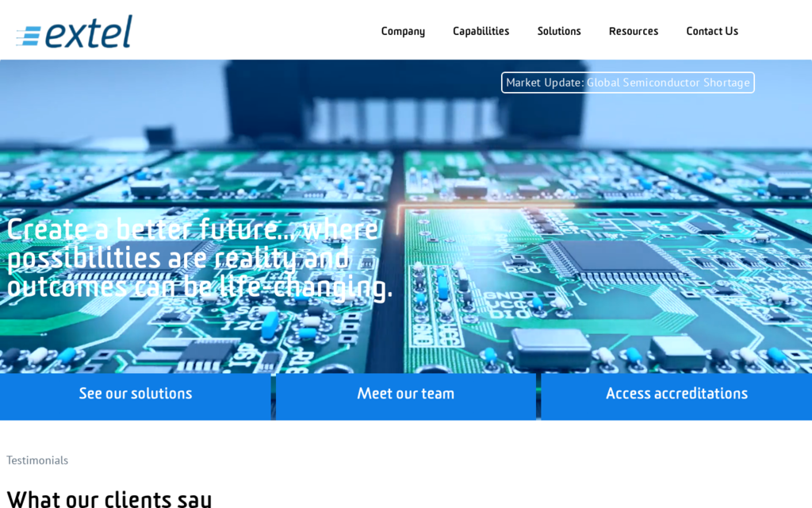Click the "Meet our team" button

tap(405, 393)
